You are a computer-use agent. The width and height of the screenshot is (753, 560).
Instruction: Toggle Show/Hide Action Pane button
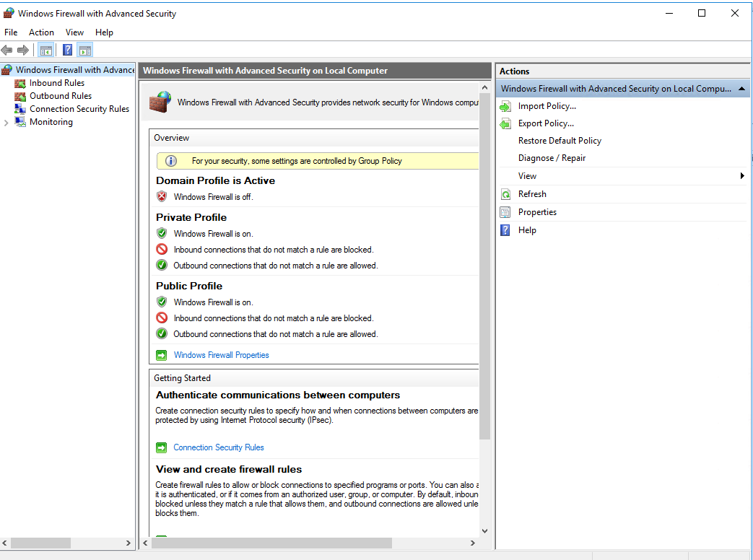coord(85,51)
